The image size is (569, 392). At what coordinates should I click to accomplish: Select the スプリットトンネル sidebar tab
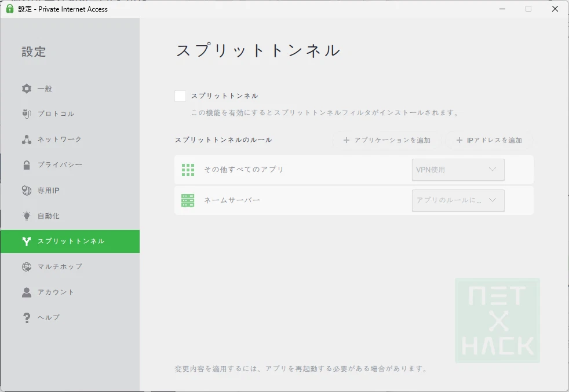pyautogui.click(x=70, y=241)
